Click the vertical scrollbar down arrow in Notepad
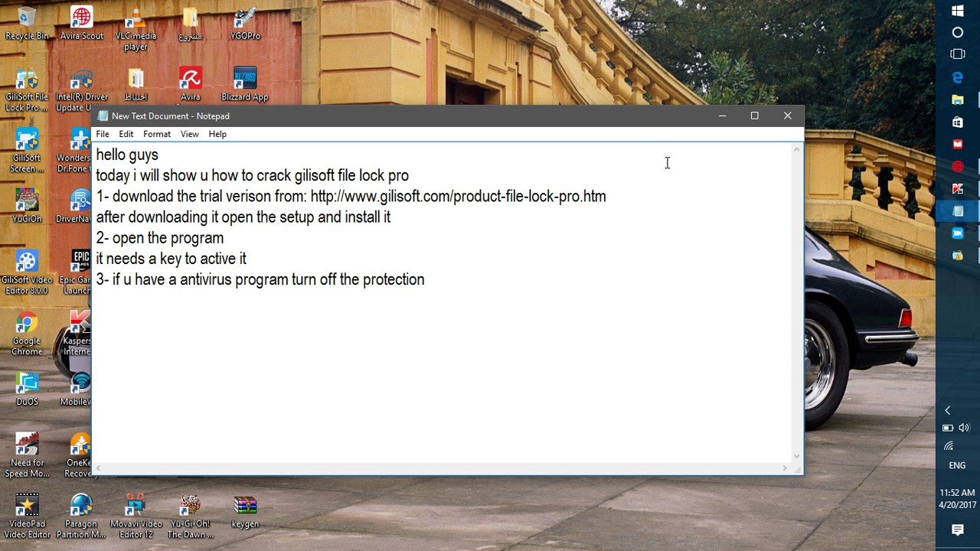980x551 pixels. click(x=796, y=457)
